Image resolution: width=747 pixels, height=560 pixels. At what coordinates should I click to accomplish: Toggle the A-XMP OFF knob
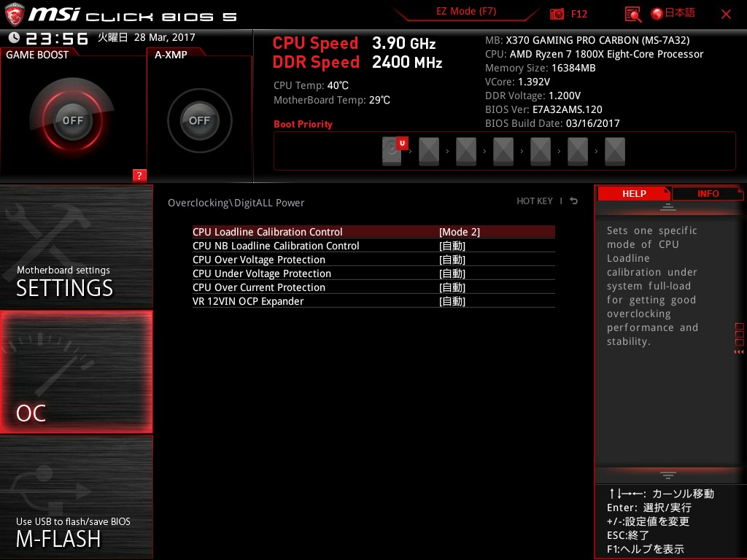pyautogui.click(x=200, y=120)
